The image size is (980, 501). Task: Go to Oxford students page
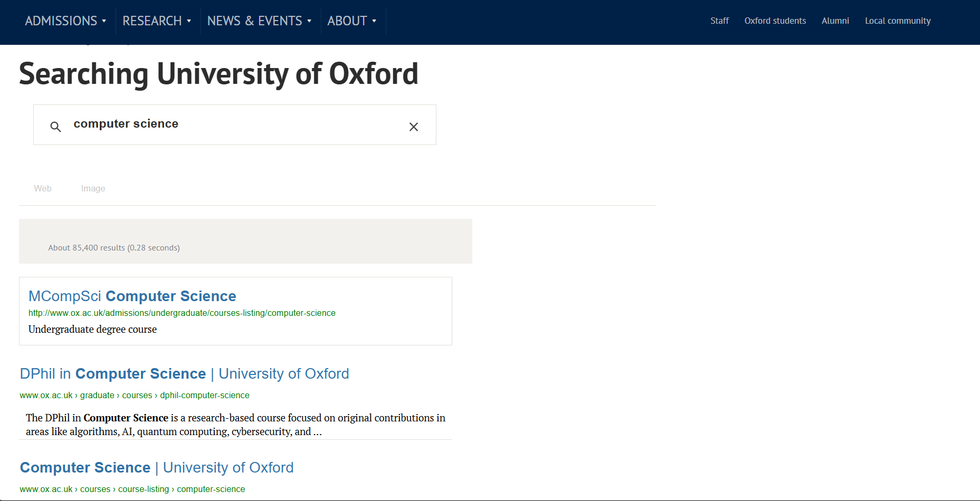coord(775,21)
